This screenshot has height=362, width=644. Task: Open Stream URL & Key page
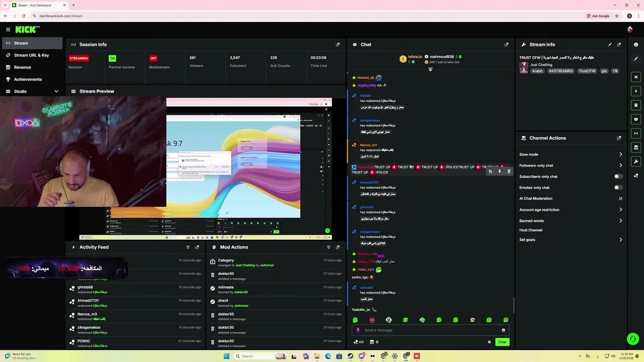(32, 55)
